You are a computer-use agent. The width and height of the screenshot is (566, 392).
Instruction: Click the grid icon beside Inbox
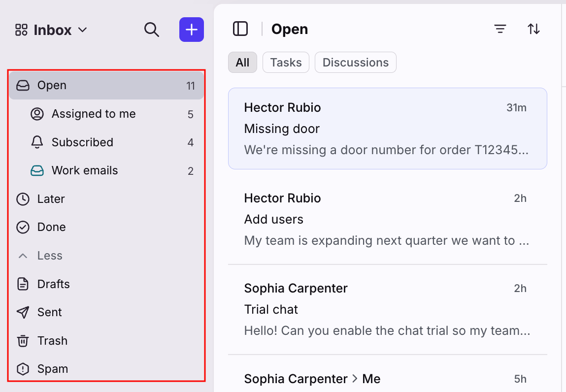(x=21, y=30)
